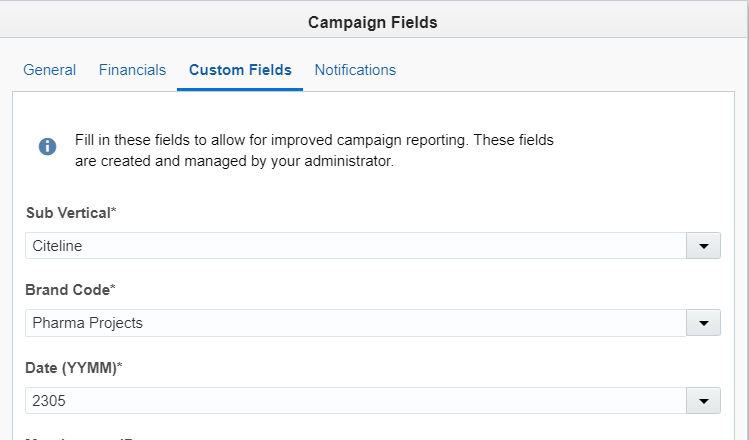Go to the Notifications tab

coord(355,70)
